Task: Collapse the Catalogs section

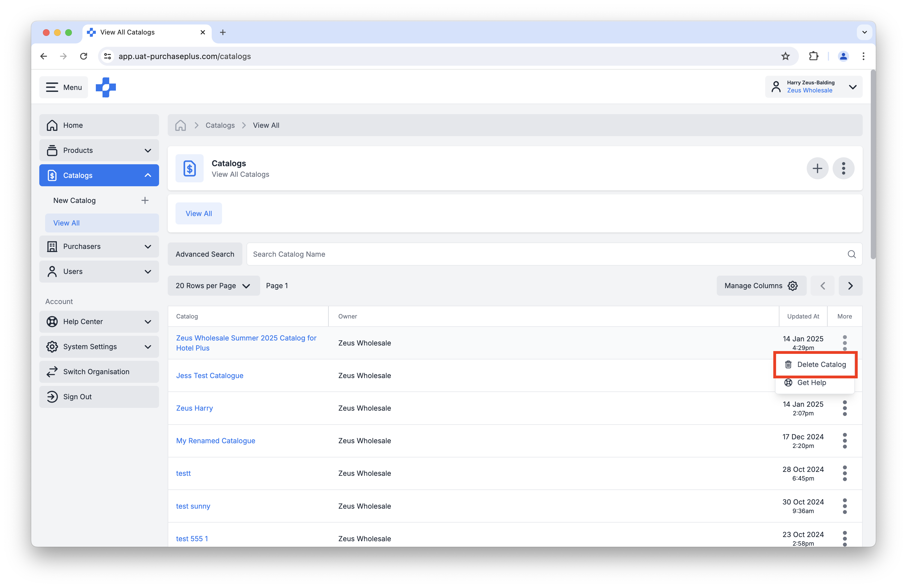Action: [148, 175]
